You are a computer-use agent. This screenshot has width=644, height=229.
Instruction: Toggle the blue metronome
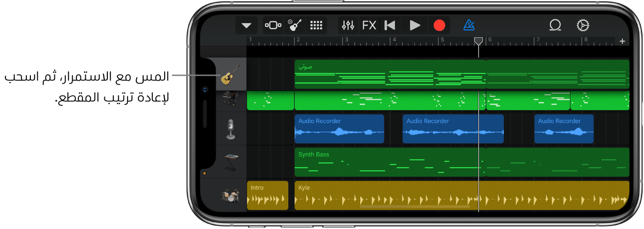tap(469, 25)
